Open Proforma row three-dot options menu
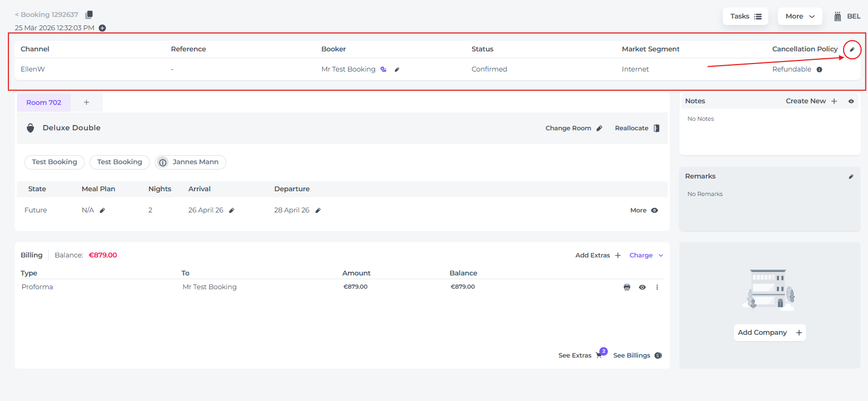868x401 pixels. (x=657, y=287)
